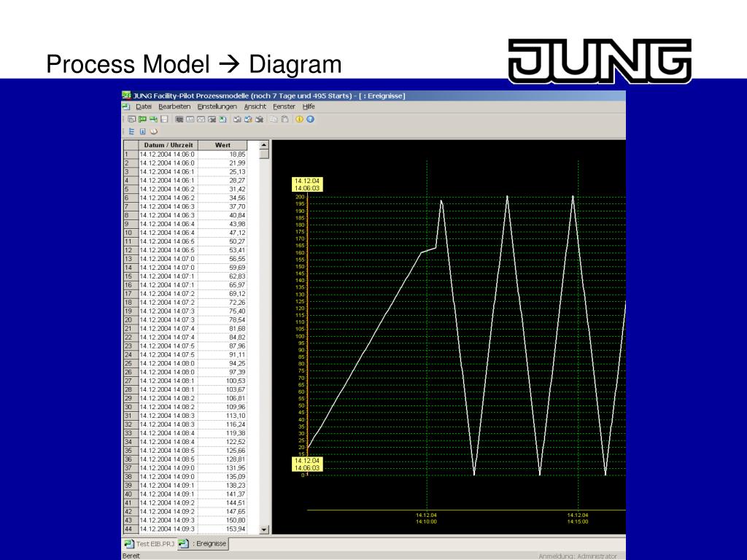Switch to the Ereignisse tab
This screenshot has height=560, width=747.
pos(204,543)
